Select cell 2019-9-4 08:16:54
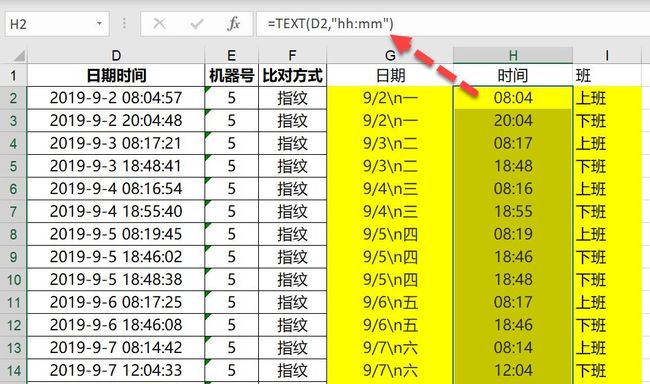Image resolution: width=650 pixels, height=384 pixels. pos(116,189)
